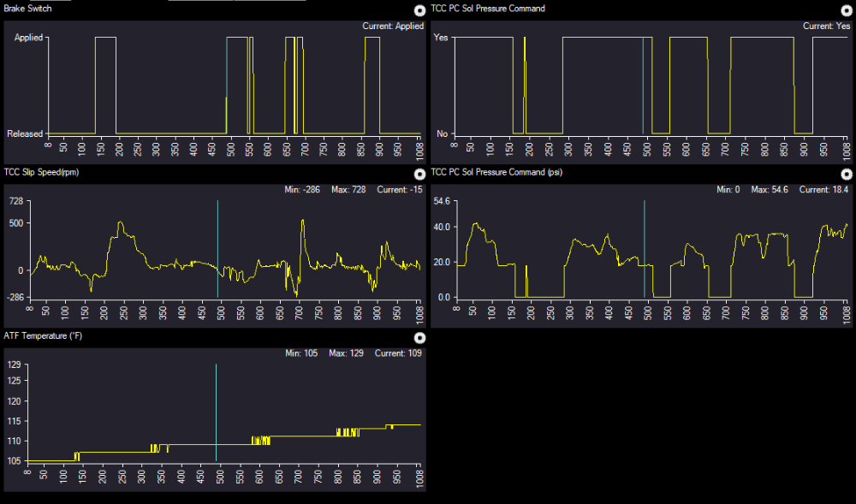Open the ATF Temperature panel's round options icon
The height and width of the screenshot is (504, 856).
[419, 338]
